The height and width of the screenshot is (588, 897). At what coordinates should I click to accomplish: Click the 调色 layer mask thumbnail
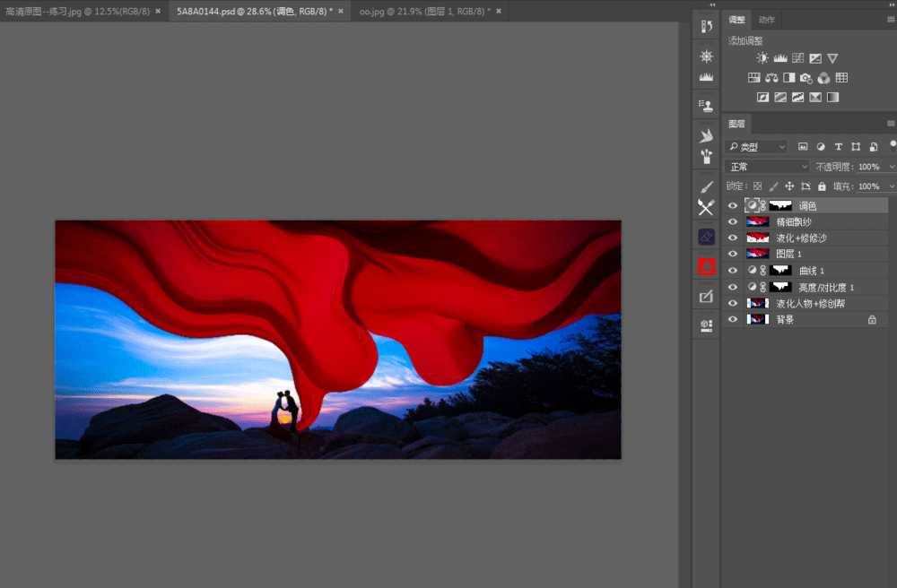click(783, 205)
